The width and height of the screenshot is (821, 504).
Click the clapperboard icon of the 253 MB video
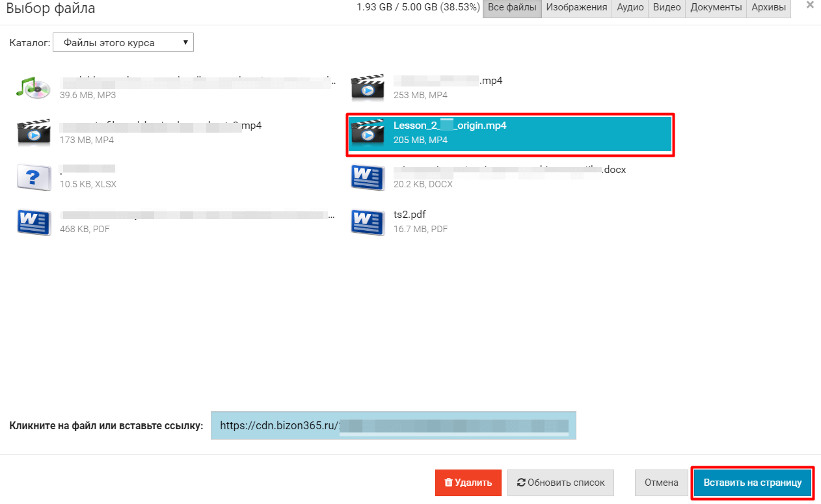pos(368,88)
